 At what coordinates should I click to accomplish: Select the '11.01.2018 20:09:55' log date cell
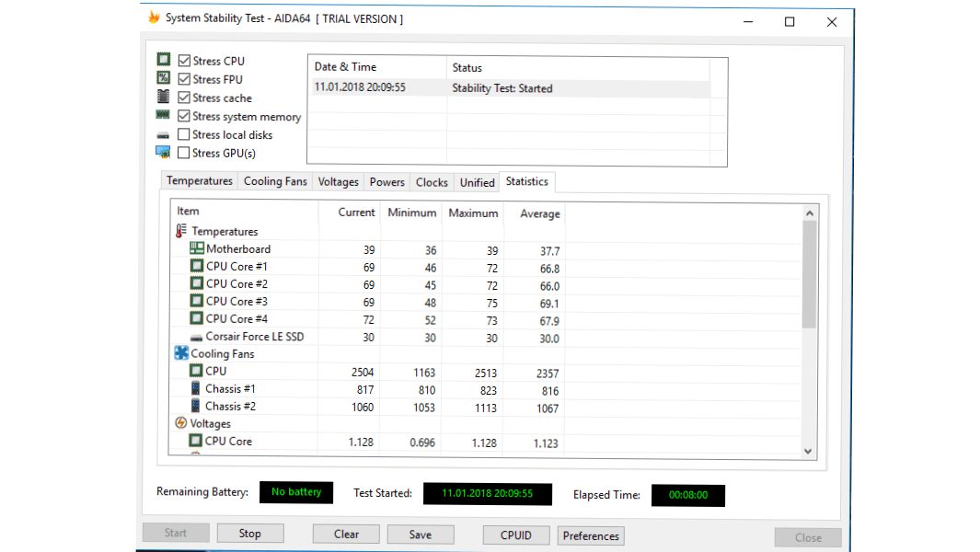(360, 86)
